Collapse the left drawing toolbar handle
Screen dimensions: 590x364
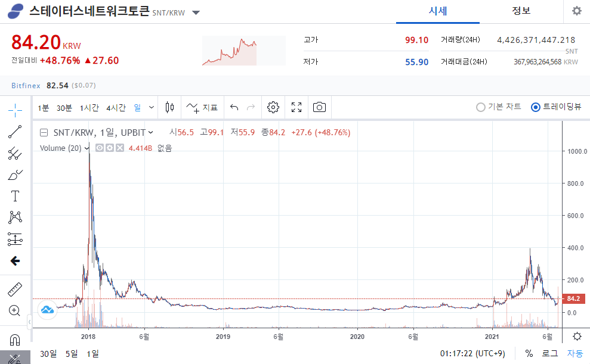point(29,322)
